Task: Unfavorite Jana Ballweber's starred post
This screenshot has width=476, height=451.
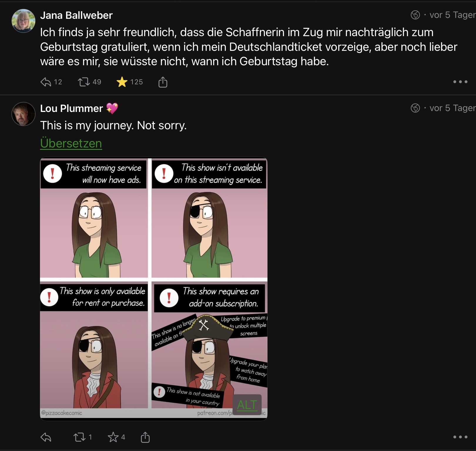Action: coord(122,82)
